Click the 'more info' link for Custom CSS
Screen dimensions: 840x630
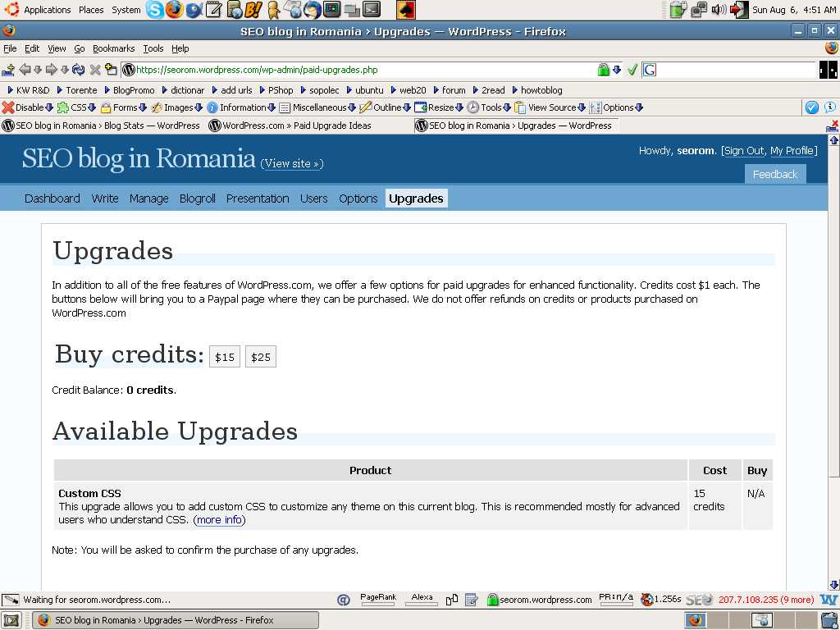tap(219, 520)
